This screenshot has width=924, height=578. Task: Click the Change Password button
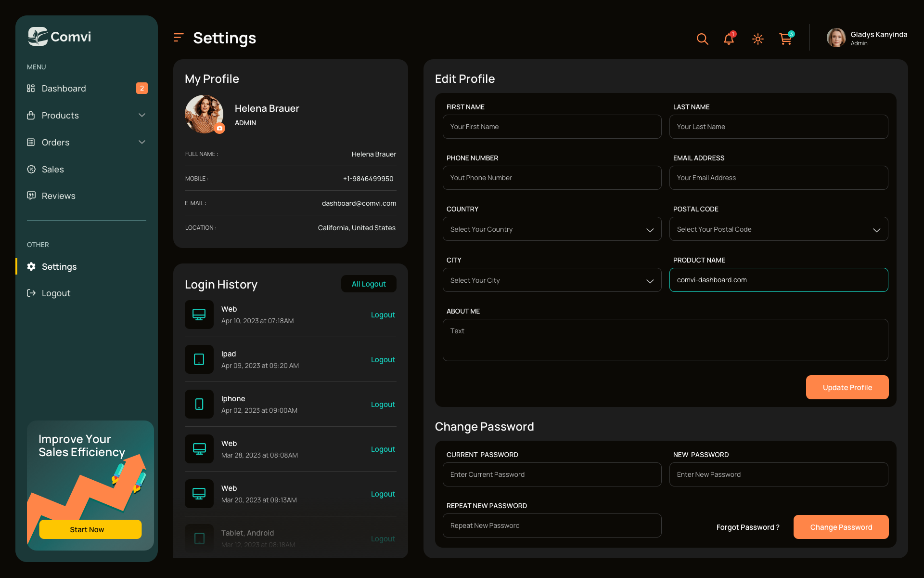tap(841, 527)
